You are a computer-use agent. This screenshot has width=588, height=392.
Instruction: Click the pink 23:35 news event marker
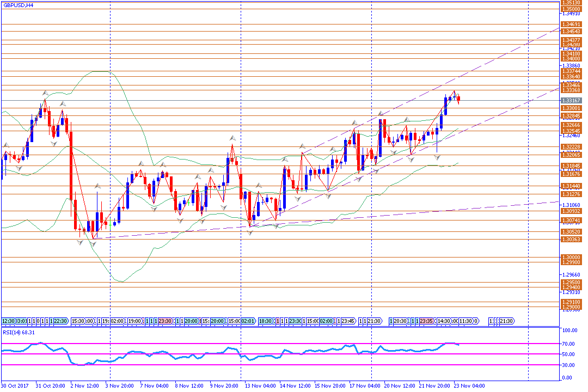pyautogui.click(x=427, y=321)
